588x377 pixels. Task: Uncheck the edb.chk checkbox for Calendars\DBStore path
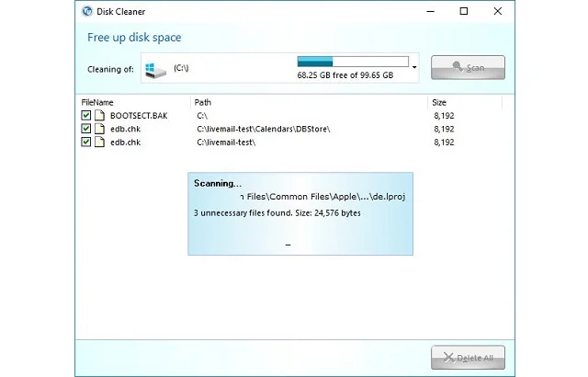86,129
